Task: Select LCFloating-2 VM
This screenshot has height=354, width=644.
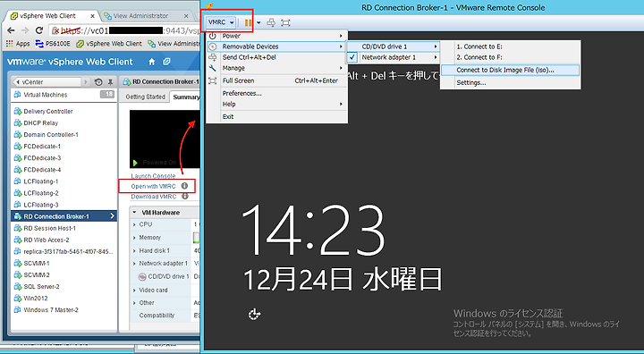Action: (x=64, y=193)
